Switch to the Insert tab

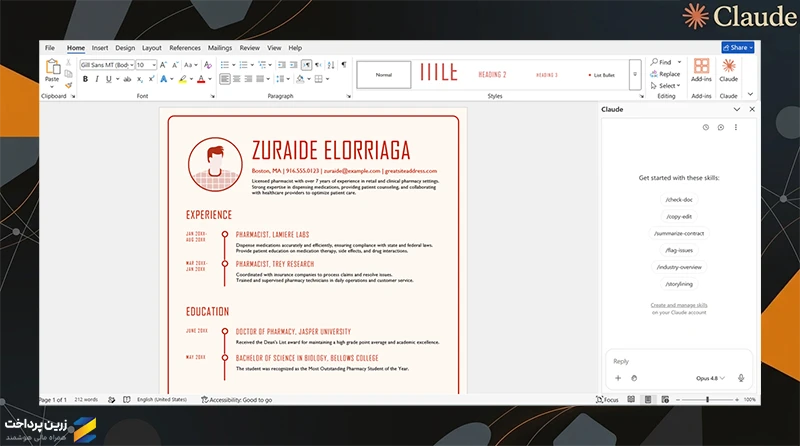(100, 48)
